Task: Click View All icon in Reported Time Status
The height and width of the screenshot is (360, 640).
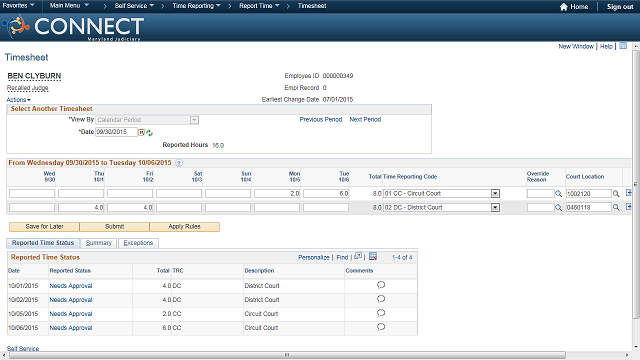Action: click(x=358, y=256)
